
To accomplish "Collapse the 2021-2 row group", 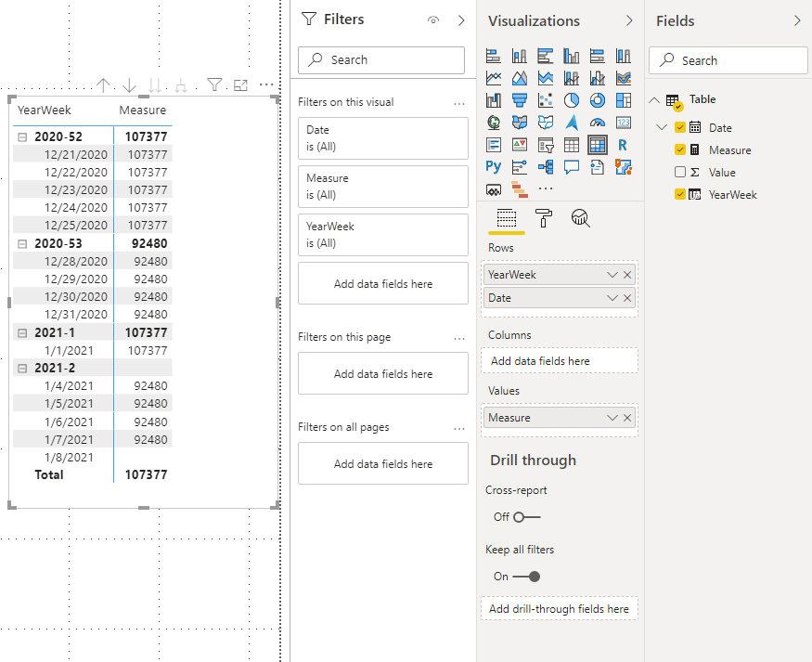I will (22, 369).
